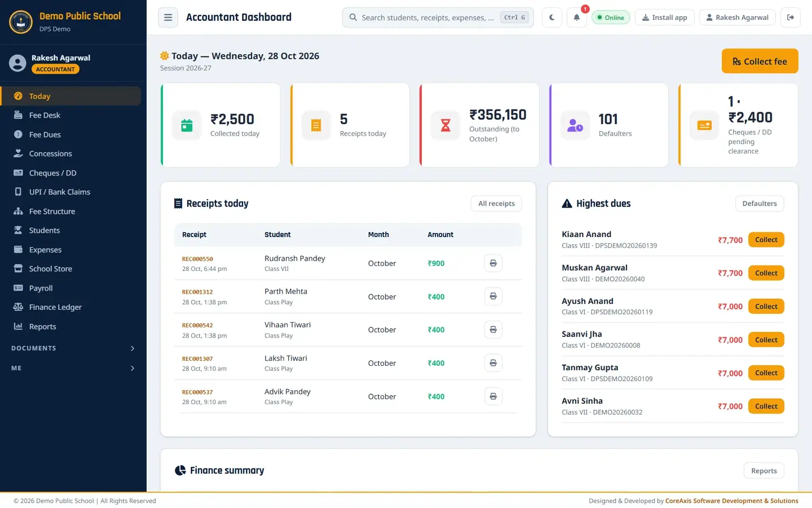The width and height of the screenshot is (812, 508).
Task: Select Cheques / DD in sidebar
Action: (x=70, y=173)
